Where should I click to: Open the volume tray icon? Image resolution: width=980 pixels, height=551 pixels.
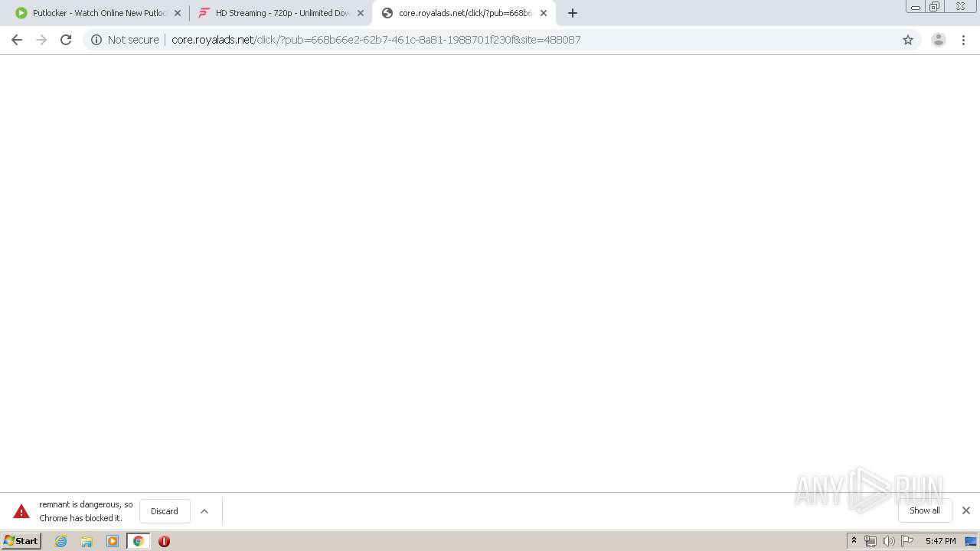pyautogui.click(x=889, y=541)
